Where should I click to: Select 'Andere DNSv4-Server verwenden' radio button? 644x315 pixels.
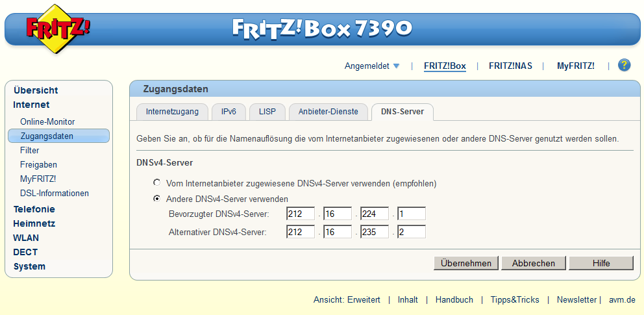pos(156,199)
